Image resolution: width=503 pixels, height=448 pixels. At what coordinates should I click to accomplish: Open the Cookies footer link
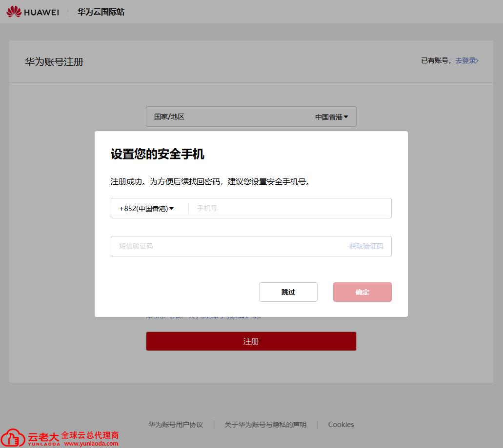pos(341,425)
